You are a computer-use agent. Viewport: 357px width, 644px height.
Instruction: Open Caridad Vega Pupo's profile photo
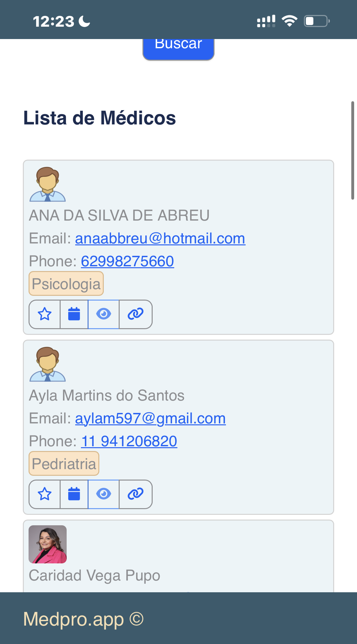[x=48, y=544]
